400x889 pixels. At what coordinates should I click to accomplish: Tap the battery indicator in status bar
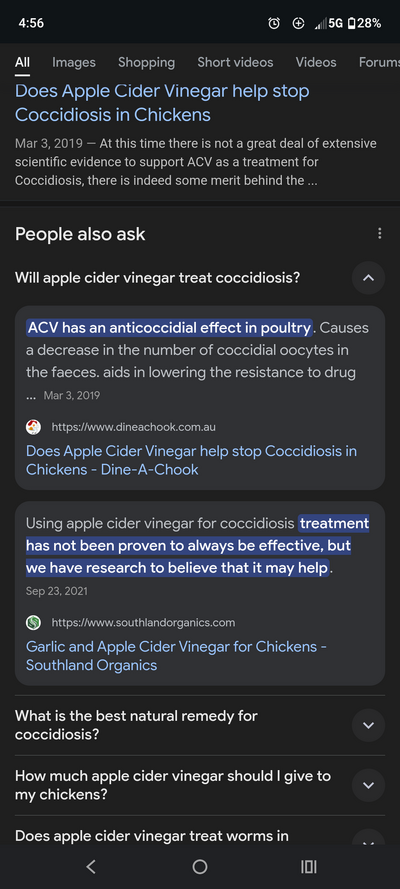tap(364, 23)
